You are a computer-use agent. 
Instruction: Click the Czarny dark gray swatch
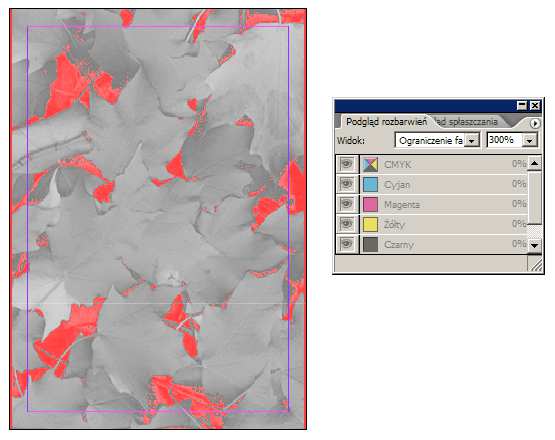click(371, 245)
